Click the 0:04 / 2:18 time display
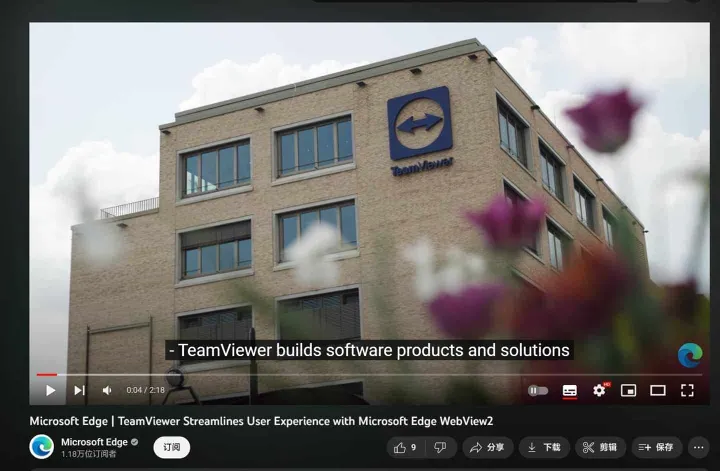 [x=146, y=390]
